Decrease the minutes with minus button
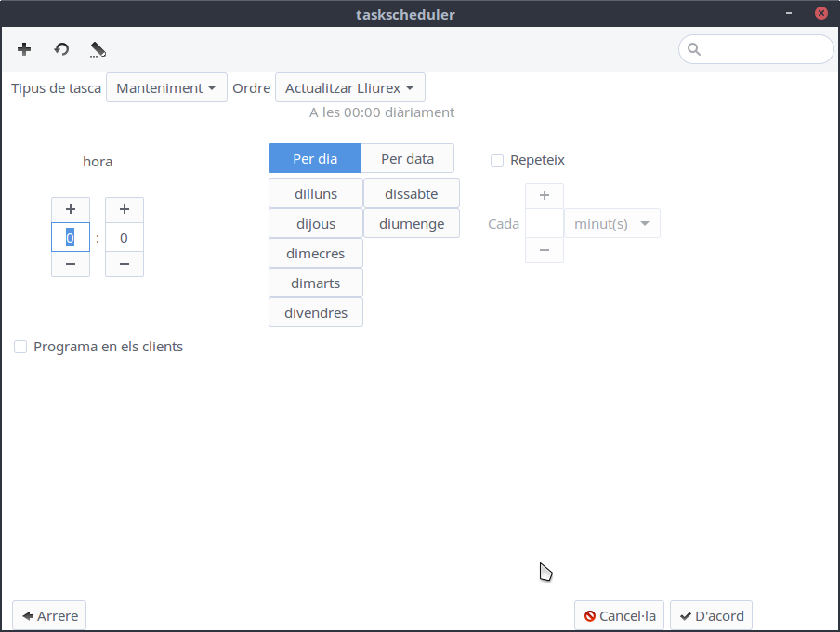This screenshot has height=632, width=840. tap(125, 264)
